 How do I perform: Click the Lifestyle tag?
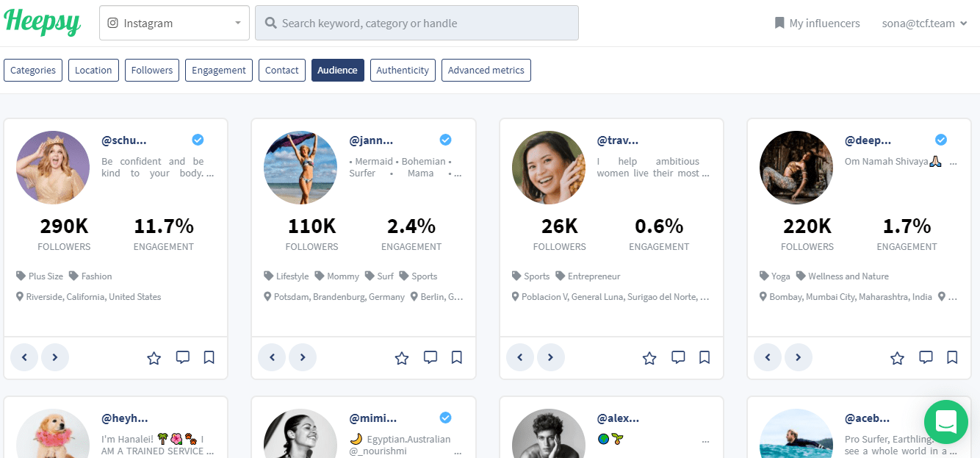[x=287, y=276]
